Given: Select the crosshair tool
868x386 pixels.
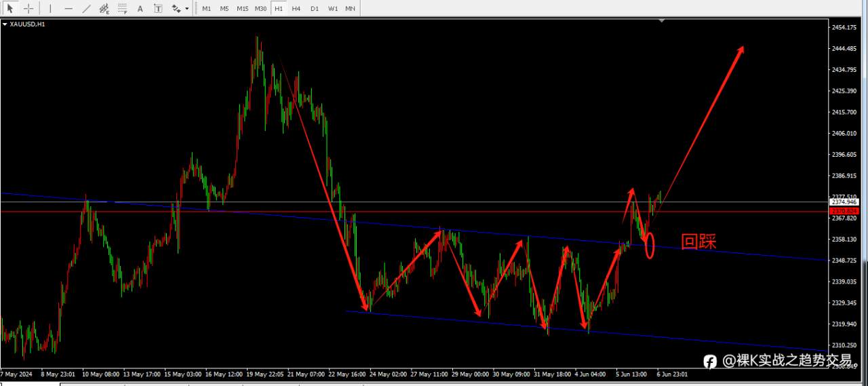Looking at the screenshot, I should pos(28,9).
